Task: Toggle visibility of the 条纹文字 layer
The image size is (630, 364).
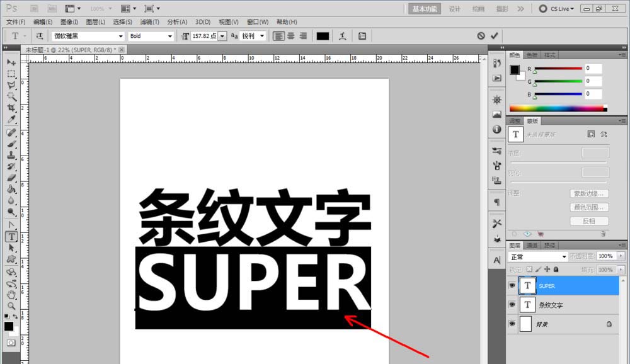Action: tap(512, 305)
